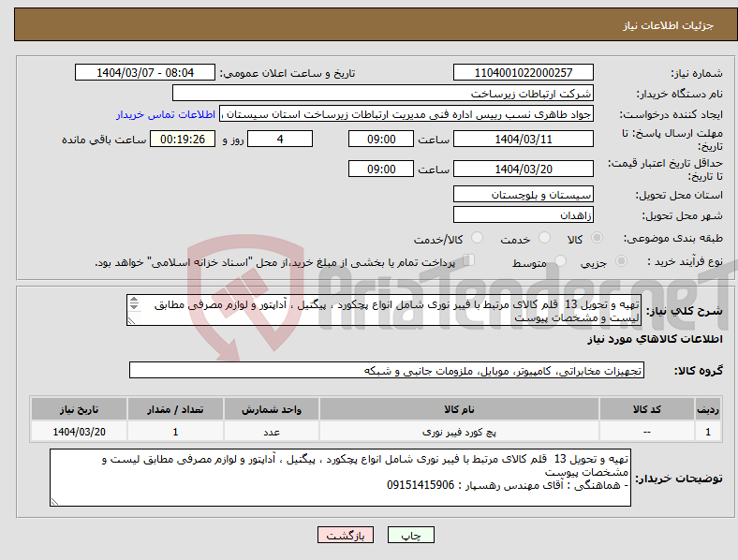Click the need date cell 1404/03/20 in table

coord(79,432)
